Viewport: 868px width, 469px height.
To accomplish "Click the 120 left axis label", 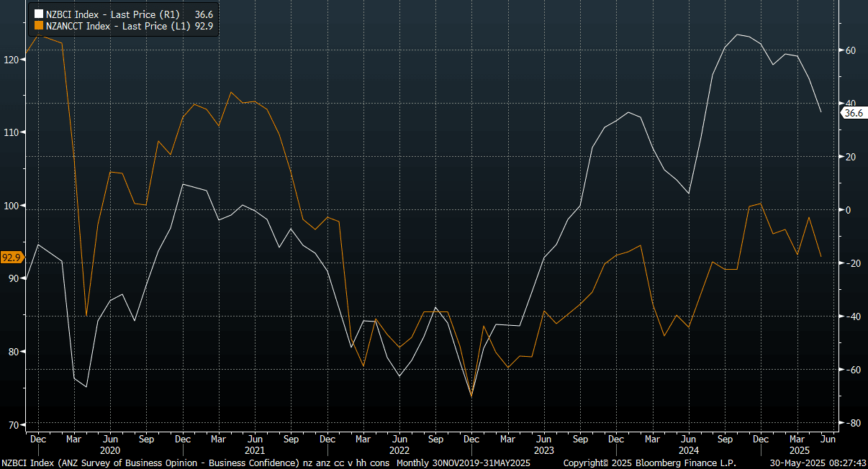I will tap(11, 60).
